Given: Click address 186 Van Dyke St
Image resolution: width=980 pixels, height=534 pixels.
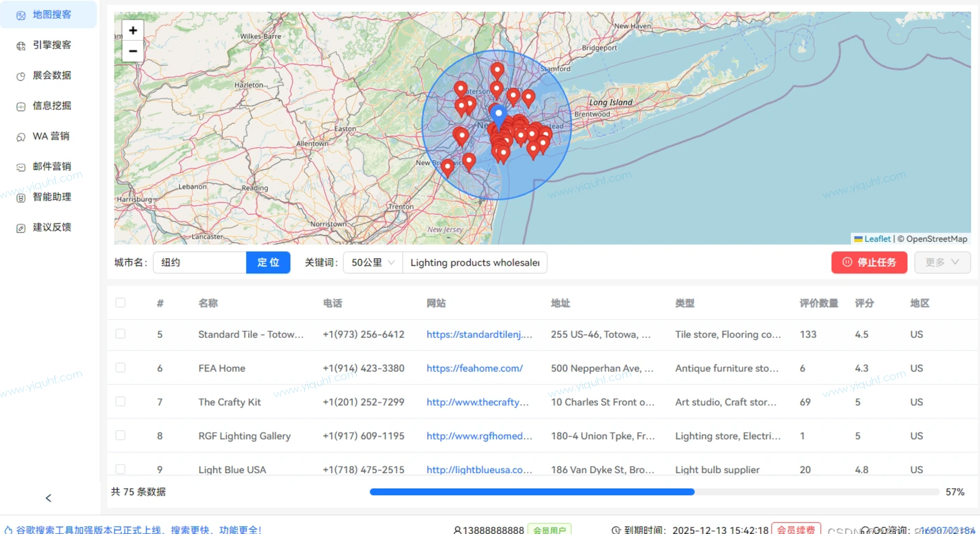Looking at the screenshot, I should pyautogui.click(x=602, y=470).
